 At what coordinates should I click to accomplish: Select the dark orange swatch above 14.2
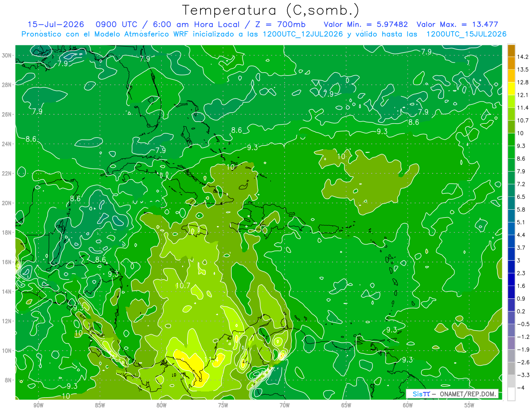pyautogui.click(x=511, y=51)
